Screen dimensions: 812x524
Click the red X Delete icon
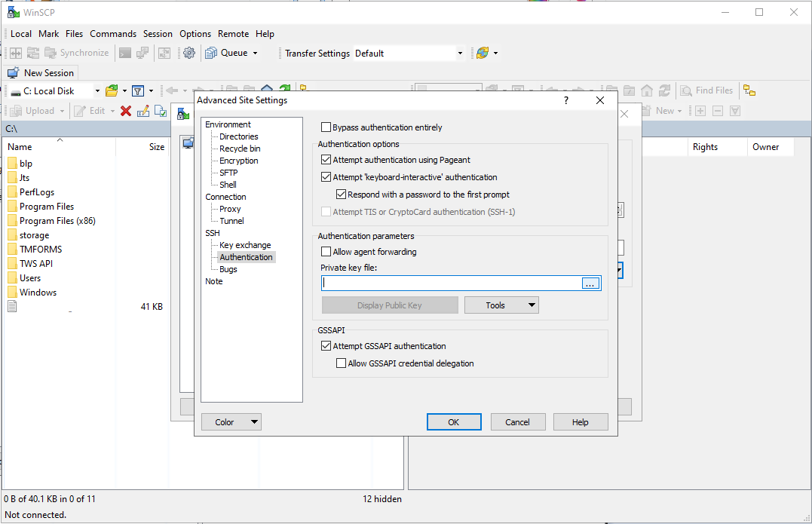tap(125, 111)
